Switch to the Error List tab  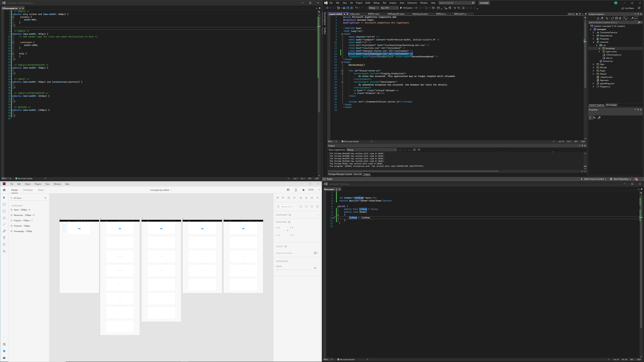coord(358,174)
